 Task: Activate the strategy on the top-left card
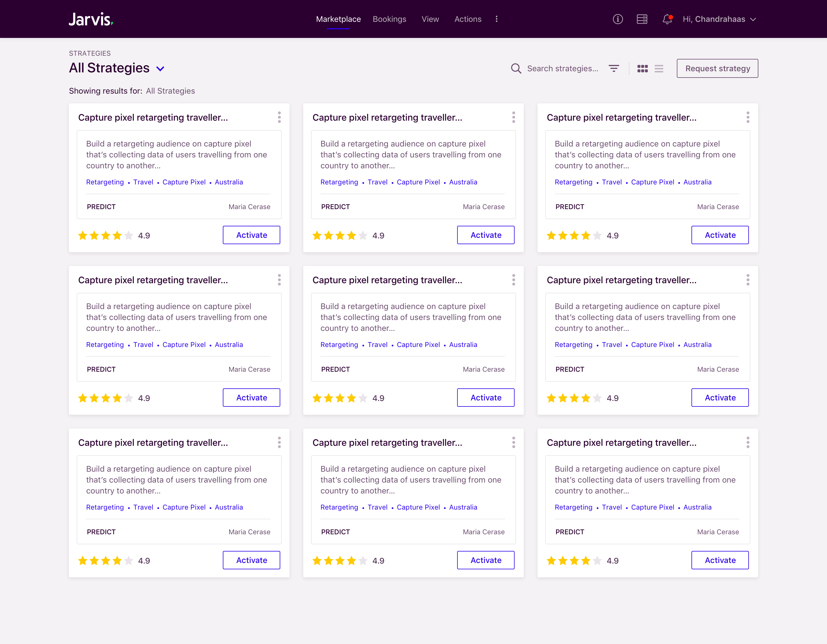(252, 235)
